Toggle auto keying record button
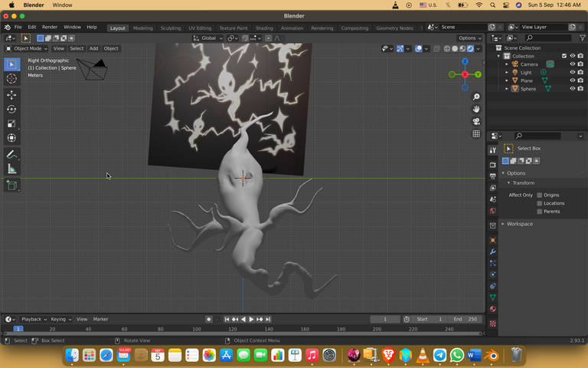This screenshot has height=368, width=588. 209,319
